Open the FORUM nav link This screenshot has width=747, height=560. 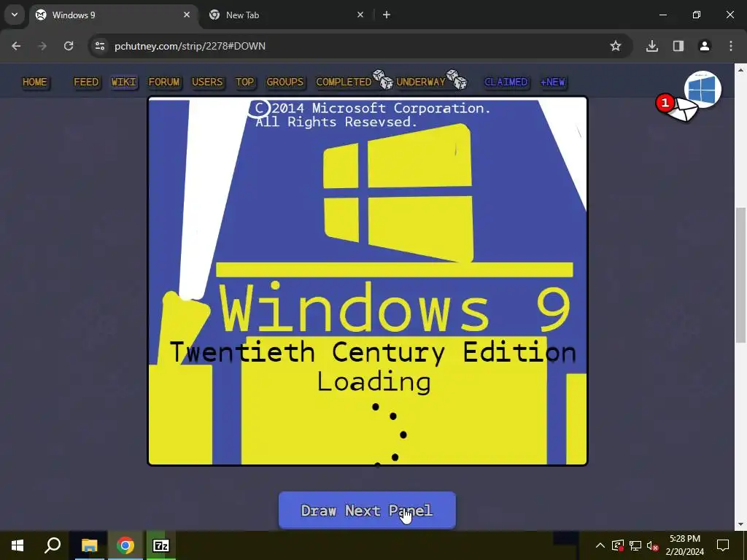click(x=164, y=82)
